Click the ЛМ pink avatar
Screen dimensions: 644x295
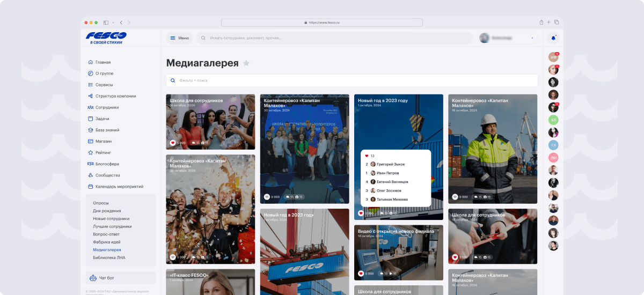[553, 158]
